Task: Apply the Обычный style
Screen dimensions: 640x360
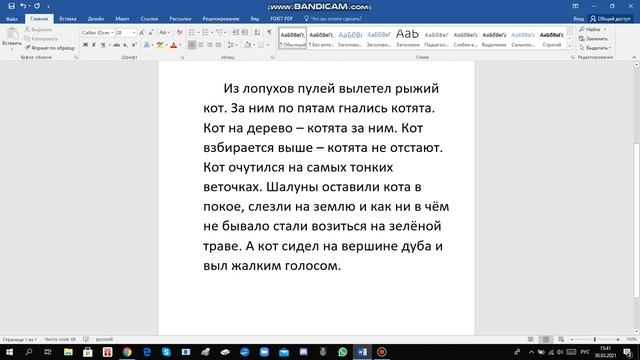Action: pyautogui.click(x=293, y=38)
